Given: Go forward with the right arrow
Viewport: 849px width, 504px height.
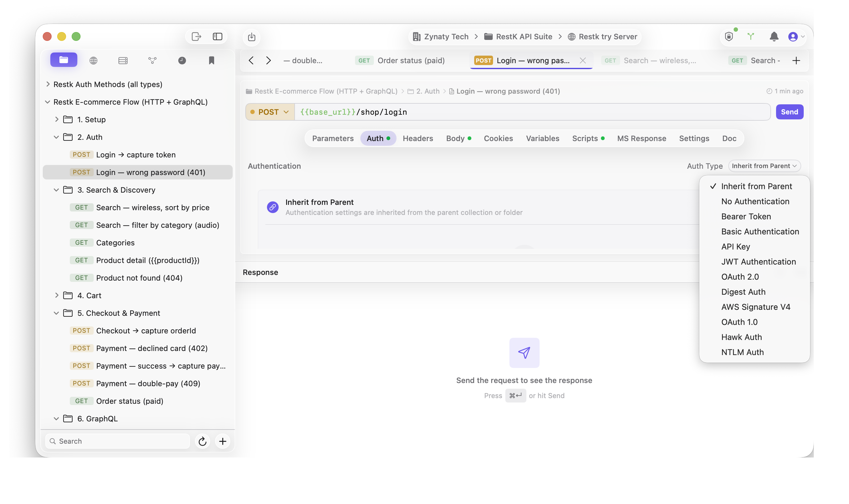Looking at the screenshot, I should click(269, 60).
